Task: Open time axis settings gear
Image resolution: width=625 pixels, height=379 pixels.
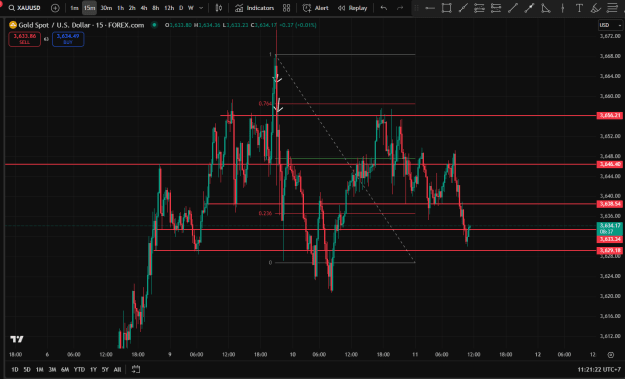Action: tap(611, 355)
